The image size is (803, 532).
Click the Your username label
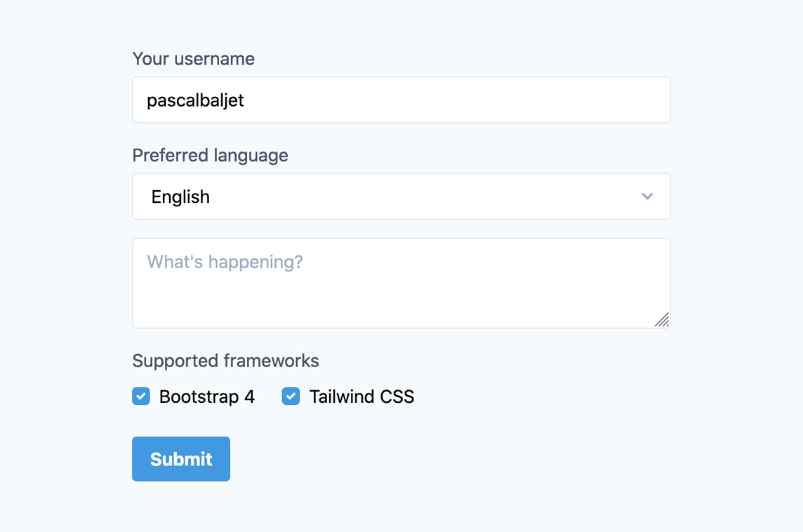(193, 59)
